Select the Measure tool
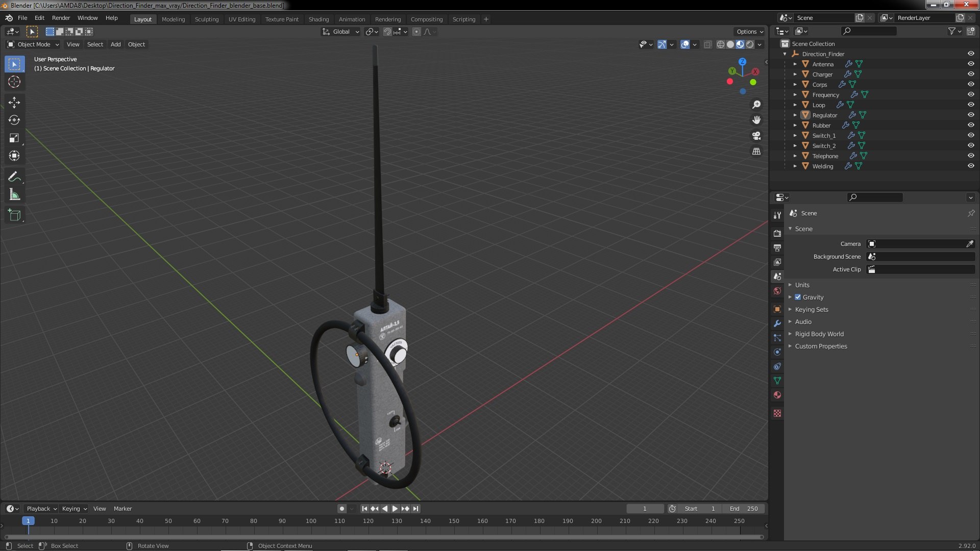Screen dimensions: 980x551 [x=14, y=195]
